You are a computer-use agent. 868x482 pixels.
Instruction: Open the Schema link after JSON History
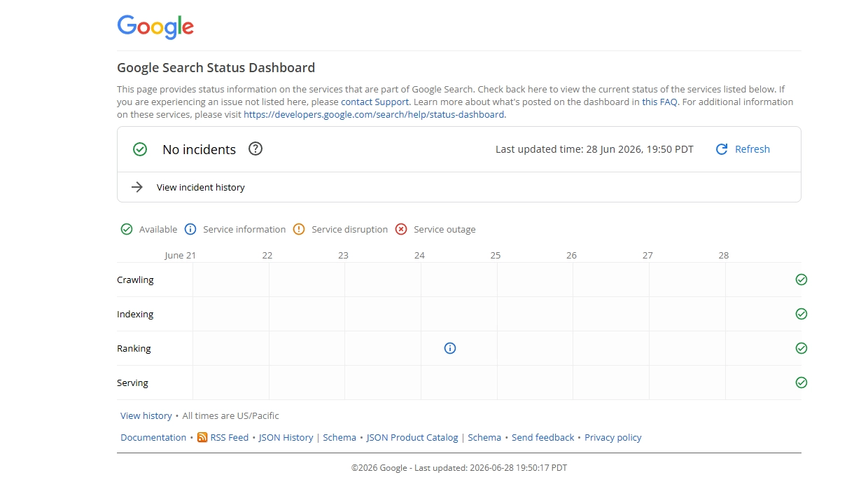pyautogui.click(x=339, y=437)
